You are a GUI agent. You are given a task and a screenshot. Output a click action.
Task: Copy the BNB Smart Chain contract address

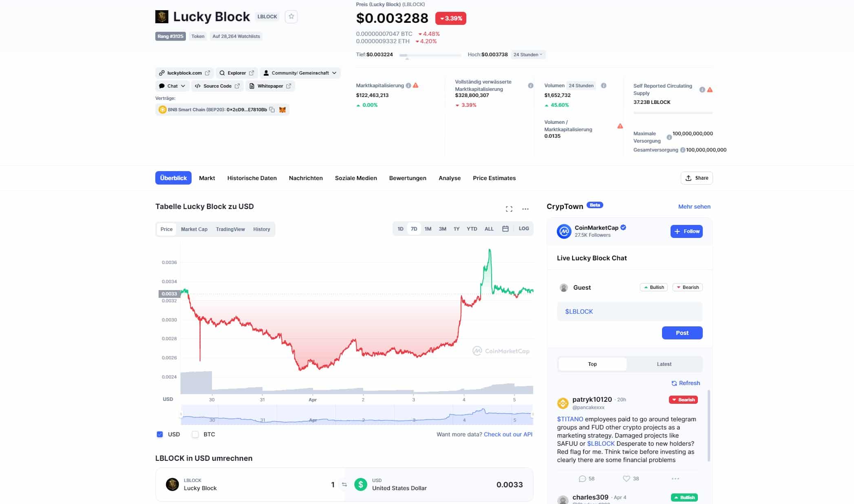pyautogui.click(x=272, y=110)
